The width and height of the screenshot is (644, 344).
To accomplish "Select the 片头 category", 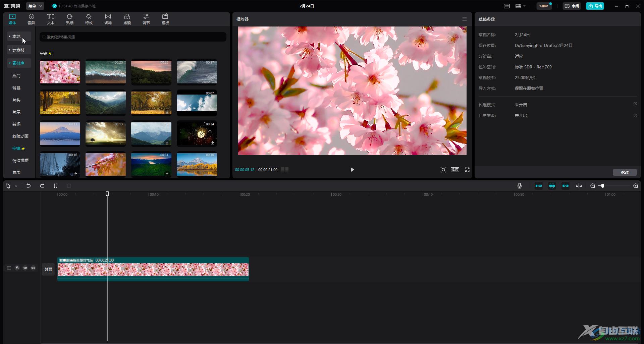I will 16,100.
